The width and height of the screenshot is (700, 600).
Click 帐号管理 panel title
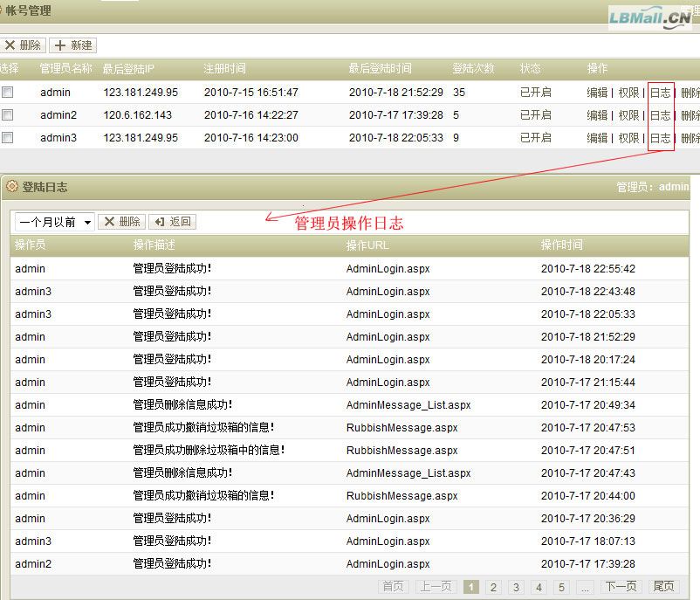click(28, 10)
